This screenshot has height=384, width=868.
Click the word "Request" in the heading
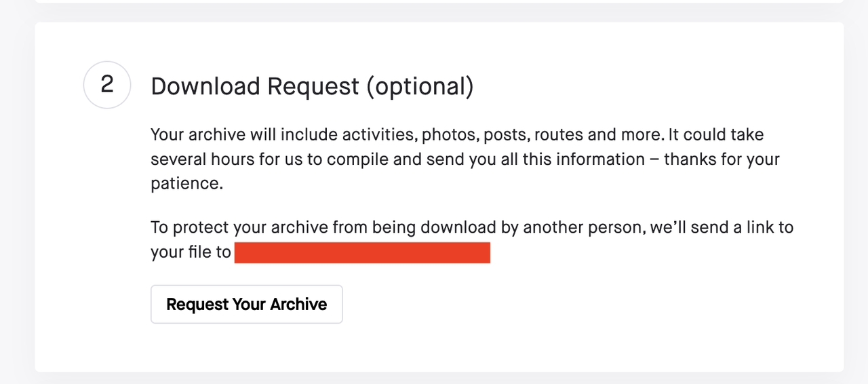pos(313,86)
